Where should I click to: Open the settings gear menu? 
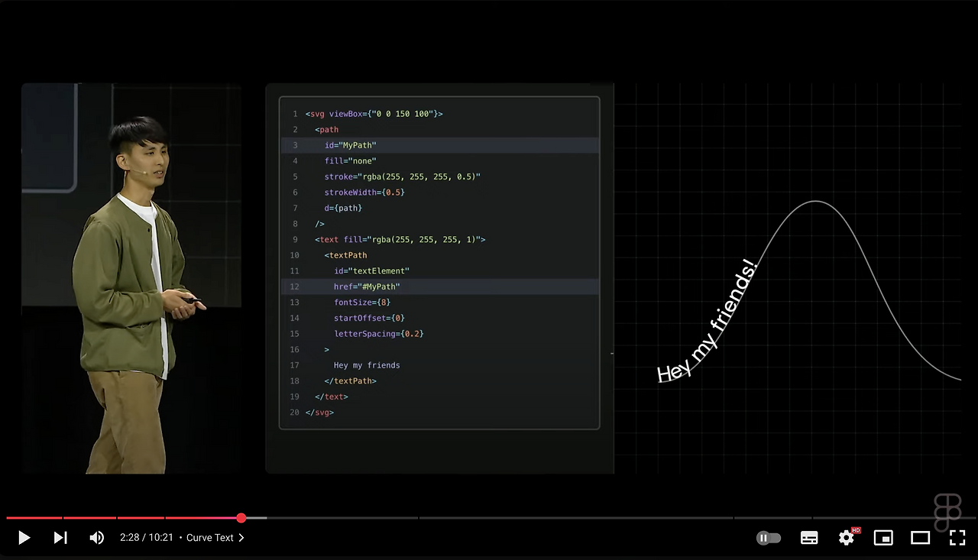[x=846, y=537]
